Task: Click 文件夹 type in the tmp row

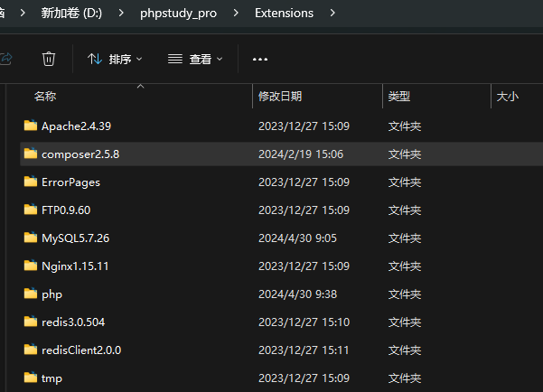Action: 405,378
